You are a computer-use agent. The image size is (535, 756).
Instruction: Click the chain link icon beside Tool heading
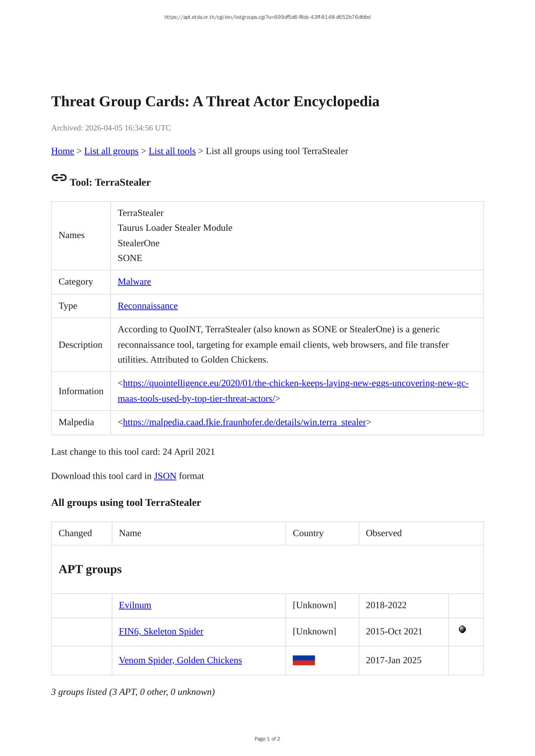point(59,178)
